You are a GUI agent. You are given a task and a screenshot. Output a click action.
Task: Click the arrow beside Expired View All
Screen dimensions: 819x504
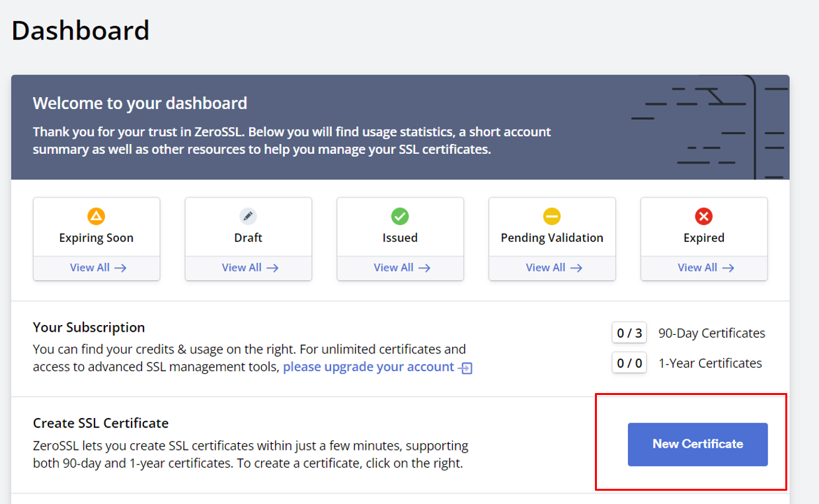tap(728, 268)
